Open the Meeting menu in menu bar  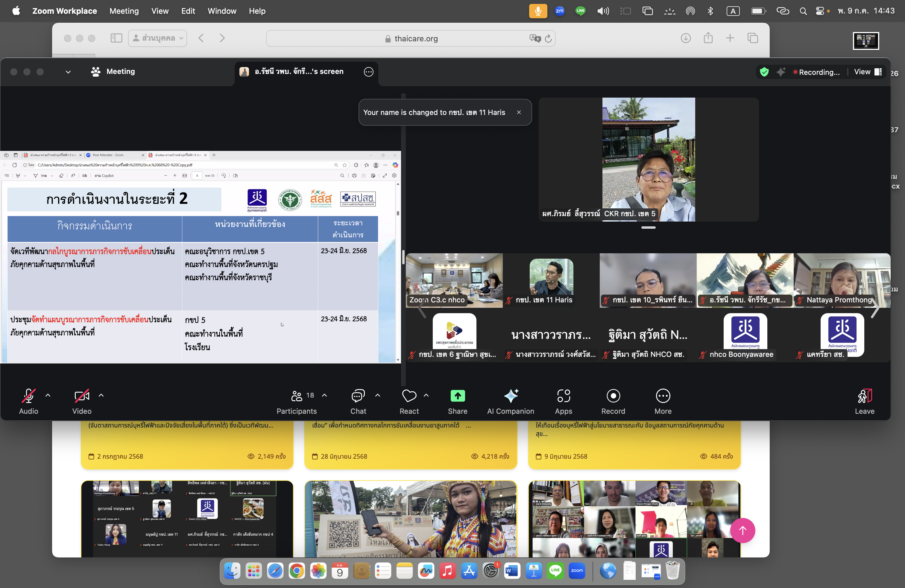[x=124, y=11]
